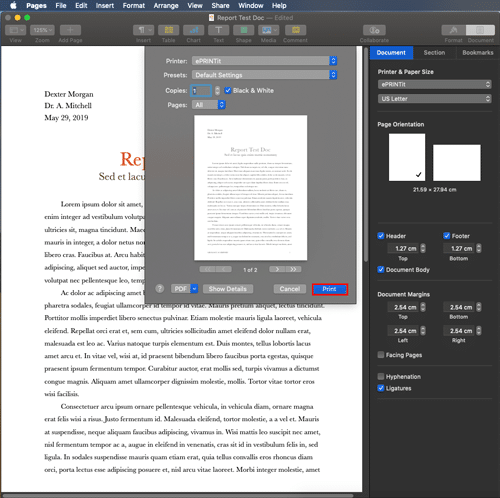Open the Share menu

[x=220, y=5]
